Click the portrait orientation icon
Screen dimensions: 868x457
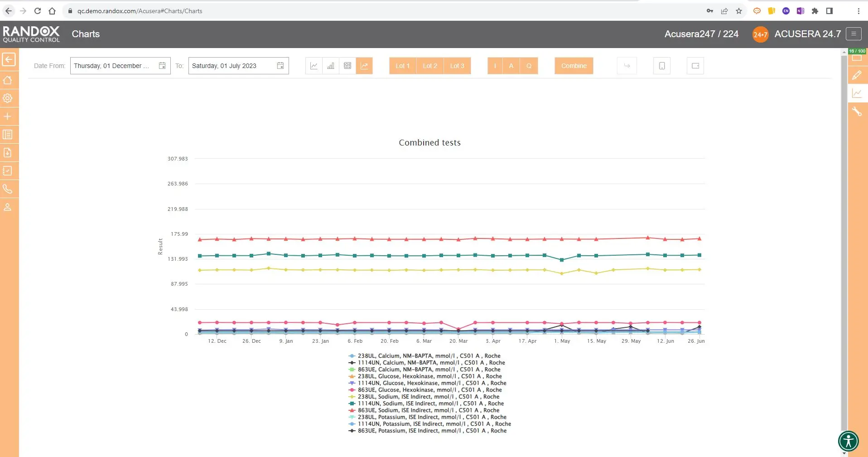point(662,66)
